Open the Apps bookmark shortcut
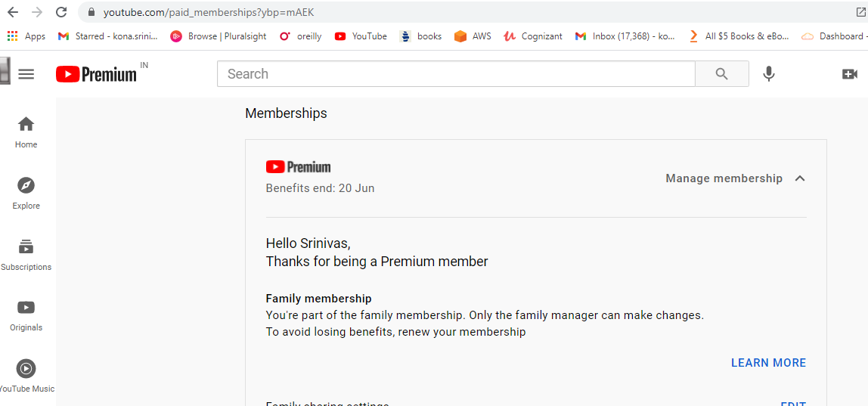The image size is (868, 406). [x=26, y=36]
